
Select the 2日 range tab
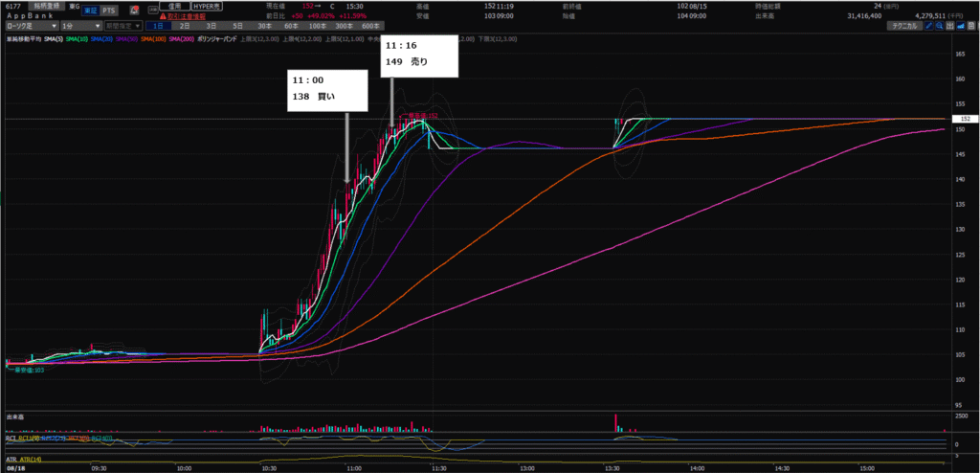pyautogui.click(x=185, y=26)
